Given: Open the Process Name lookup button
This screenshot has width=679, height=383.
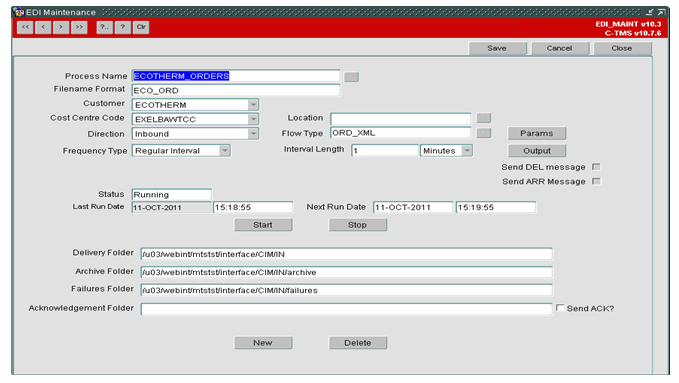Looking at the screenshot, I should click(351, 77).
